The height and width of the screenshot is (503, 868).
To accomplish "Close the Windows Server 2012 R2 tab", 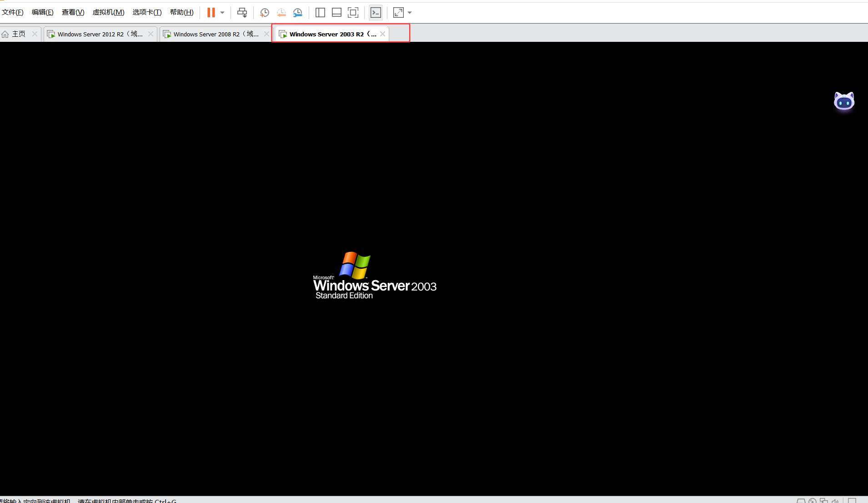I will (151, 34).
